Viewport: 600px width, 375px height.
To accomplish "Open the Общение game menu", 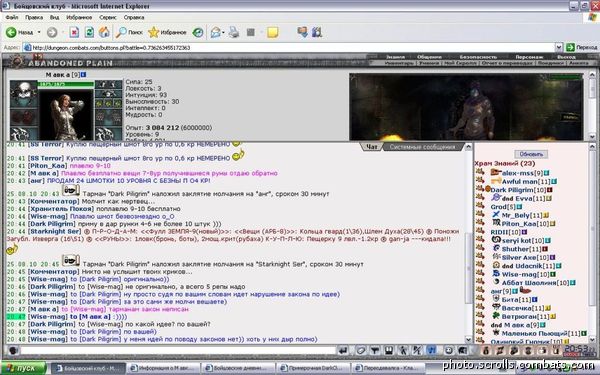I will [429, 57].
